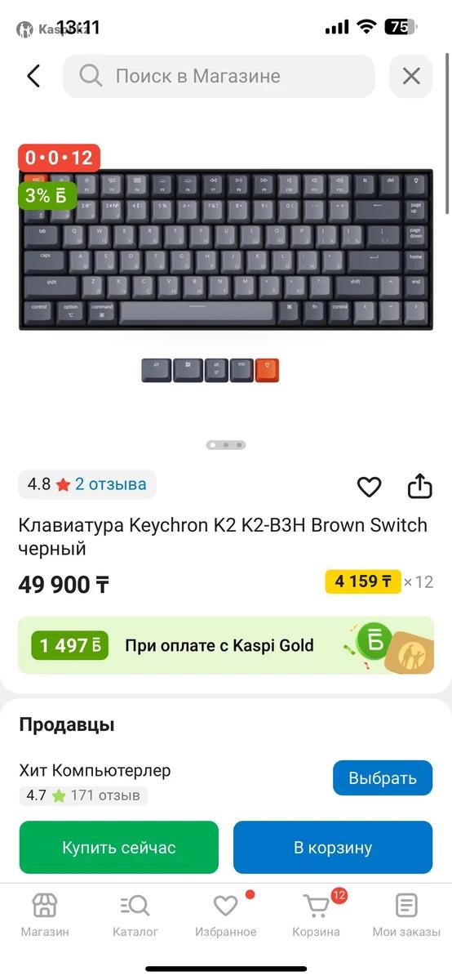
Task: Open the 2 отзыва reviews link
Action: (x=111, y=484)
